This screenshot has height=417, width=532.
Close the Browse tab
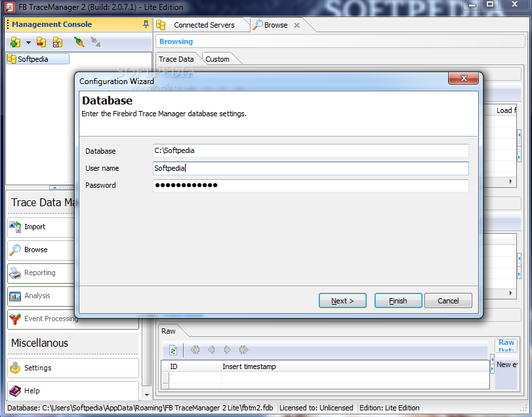click(x=297, y=25)
